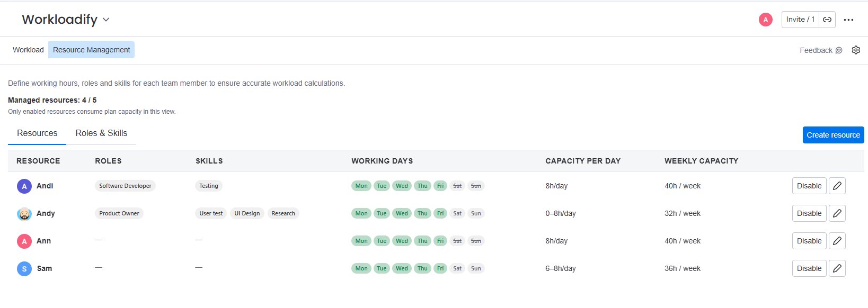Copy invite link via chain icon
Screen dimensions: 868x308
click(827, 20)
